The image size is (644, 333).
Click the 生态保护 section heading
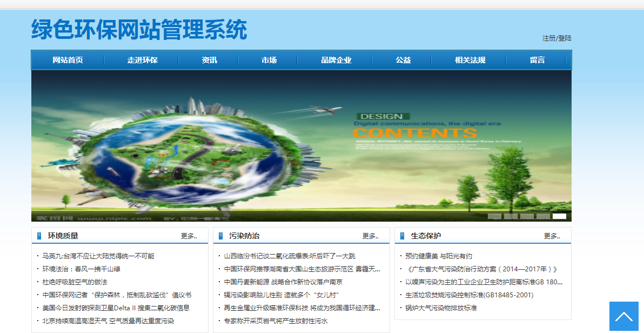pyautogui.click(x=426, y=236)
